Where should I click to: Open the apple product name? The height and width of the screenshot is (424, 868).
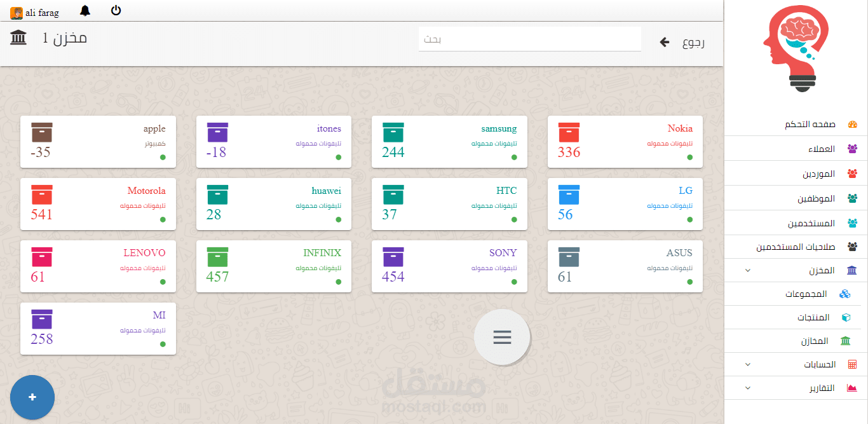pyautogui.click(x=154, y=129)
